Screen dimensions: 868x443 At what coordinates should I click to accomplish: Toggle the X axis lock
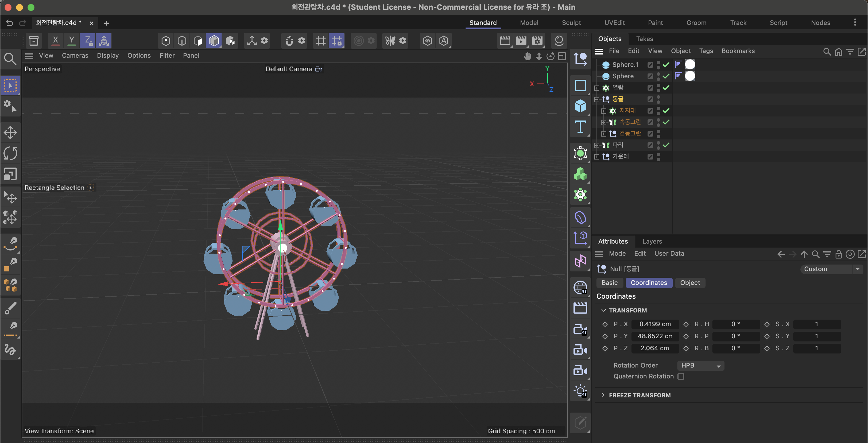coord(56,41)
